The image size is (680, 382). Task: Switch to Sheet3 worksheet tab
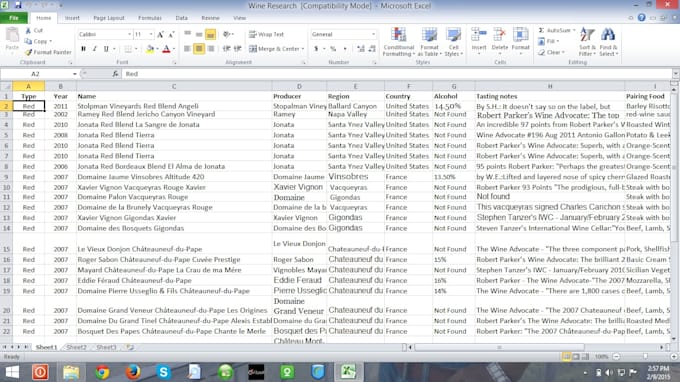coord(106,347)
